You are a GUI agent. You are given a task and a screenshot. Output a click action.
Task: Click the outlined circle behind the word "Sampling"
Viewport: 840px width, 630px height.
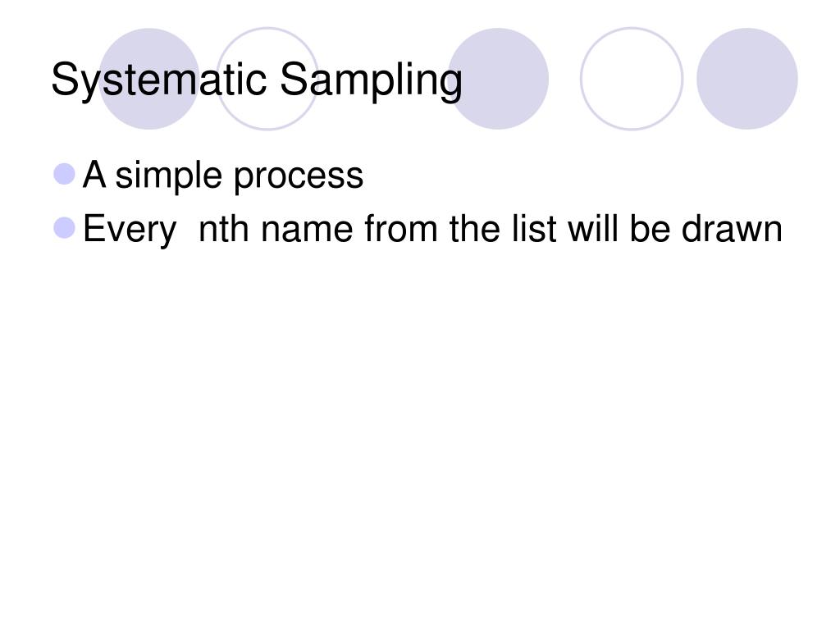point(267,79)
